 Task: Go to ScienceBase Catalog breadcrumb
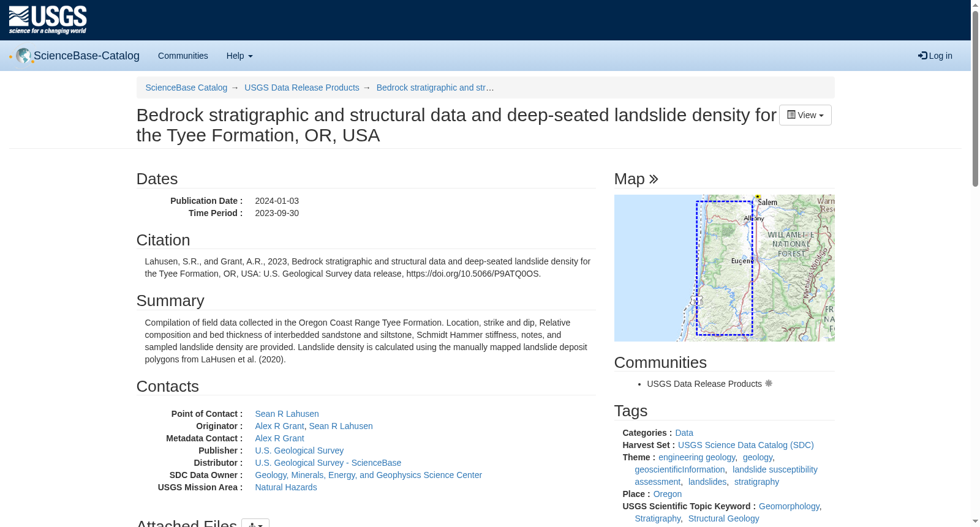pos(186,88)
